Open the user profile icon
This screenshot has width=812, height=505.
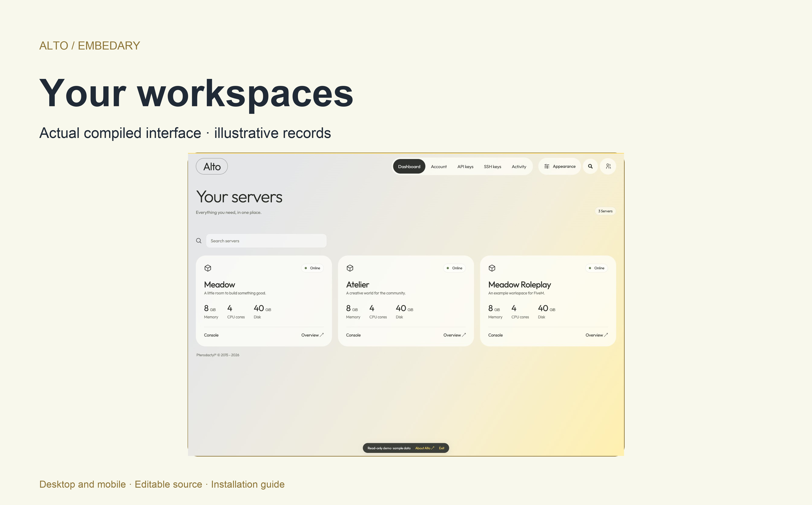click(x=608, y=166)
